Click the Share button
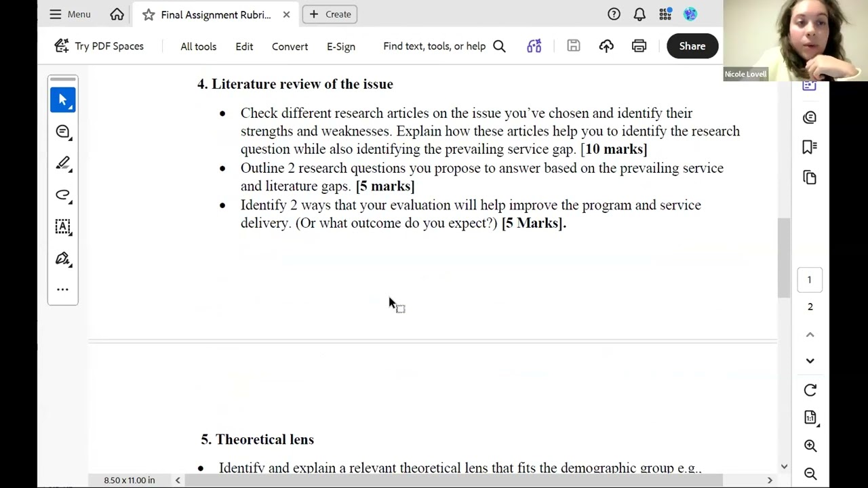Image resolution: width=868 pixels, height=488 pixels. click(x=692, y=46)
